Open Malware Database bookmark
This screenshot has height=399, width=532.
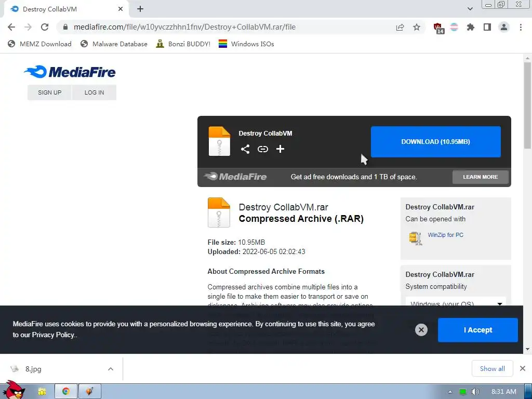pos(114,44)
